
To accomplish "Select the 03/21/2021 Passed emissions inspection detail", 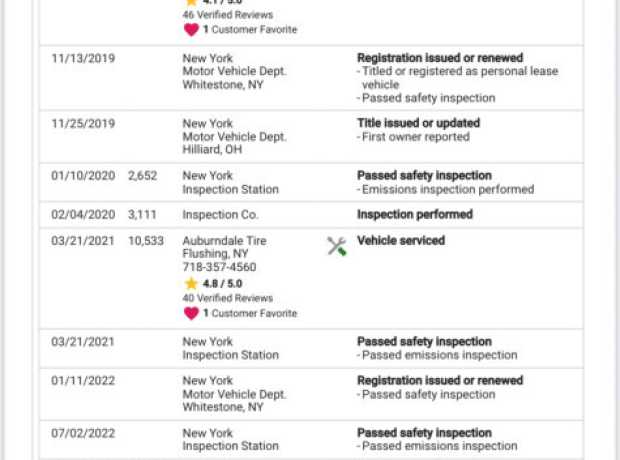I will [x=437, y=355].
